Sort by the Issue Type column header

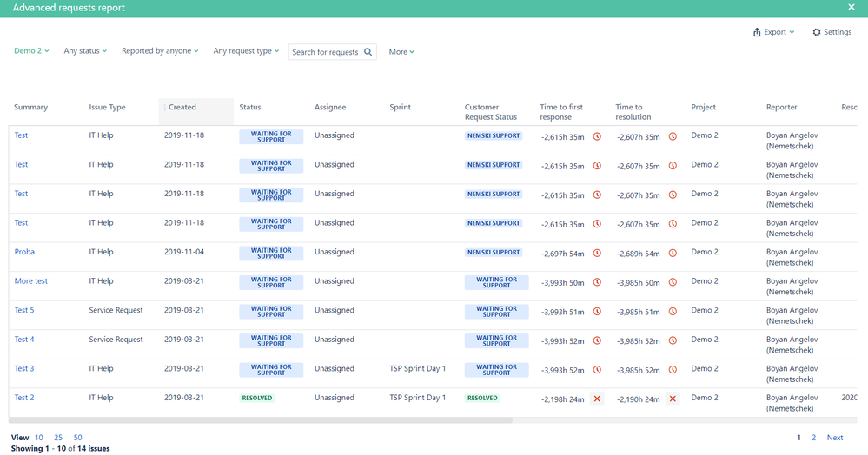click(x=108, y=107)
